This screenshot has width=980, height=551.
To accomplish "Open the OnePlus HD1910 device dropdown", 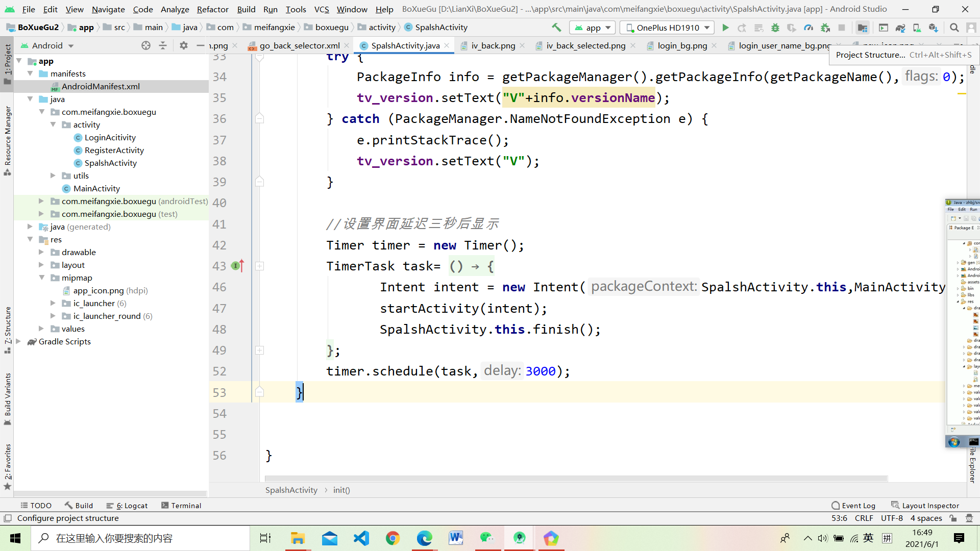I will [668, 28].
